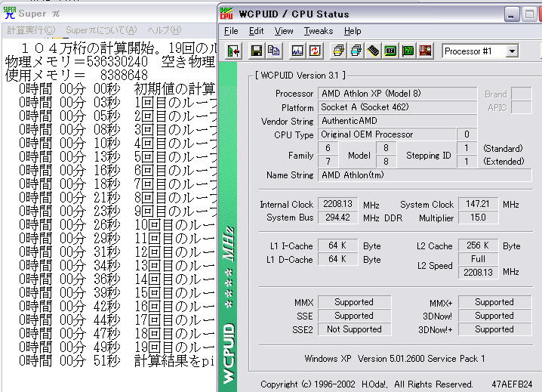The image size is (542, 392).
Task: Open the Processor #1 dropdown arrow
Action: pyautogui.click(x=512, y=51)
